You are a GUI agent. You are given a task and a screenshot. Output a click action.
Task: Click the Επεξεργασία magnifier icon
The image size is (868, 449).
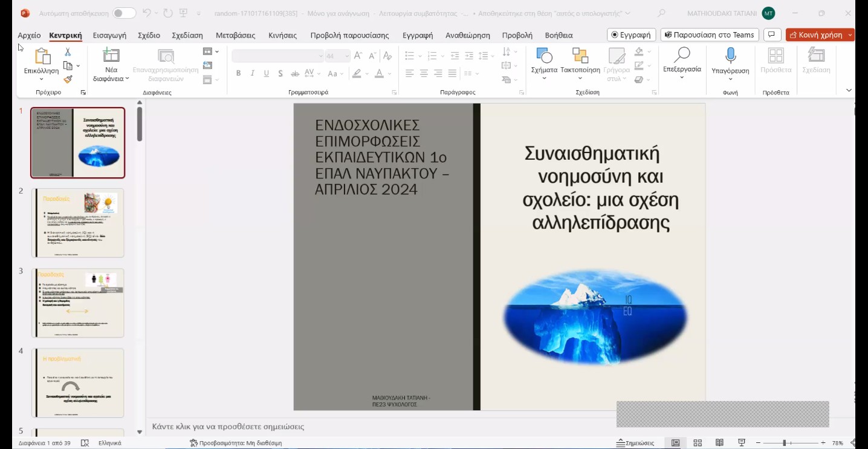click(682, 55)
